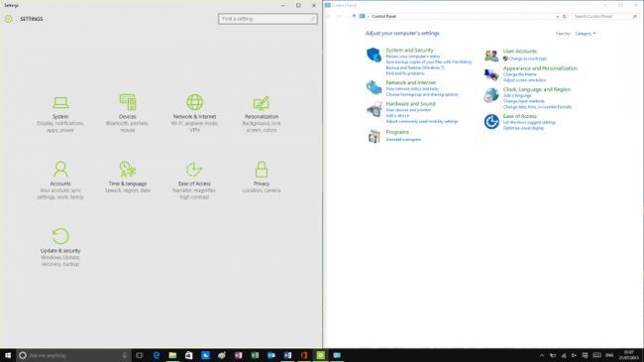The width and height of the screenshot is (644, 362).
Task: Refresh the Control Panel address bar
Action: (565, 17)
